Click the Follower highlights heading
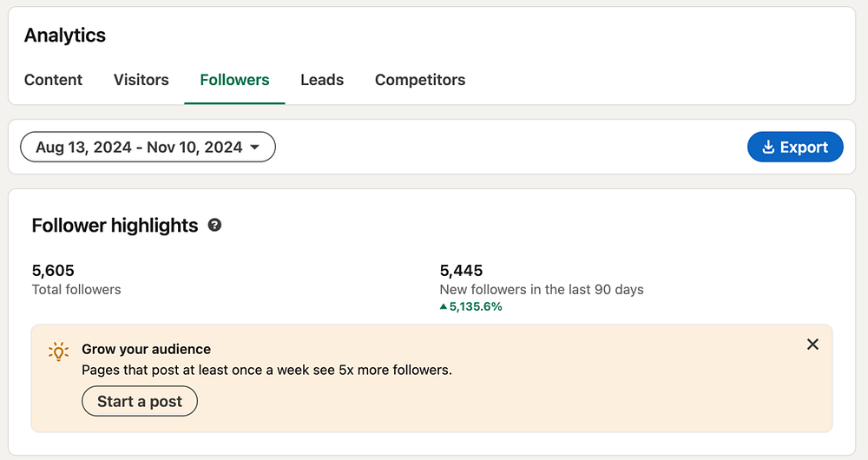868x460 pixels. pyautogui.click(x=115, y=226)
